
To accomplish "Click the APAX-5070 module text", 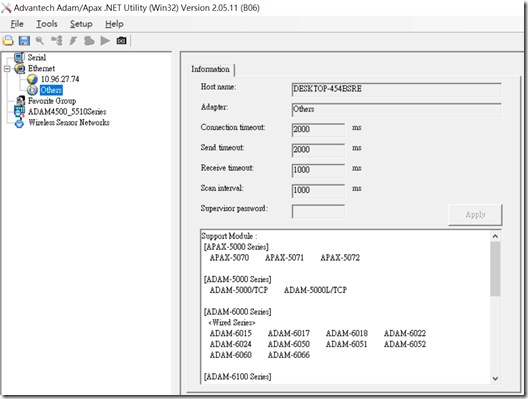I will (229, 258).
